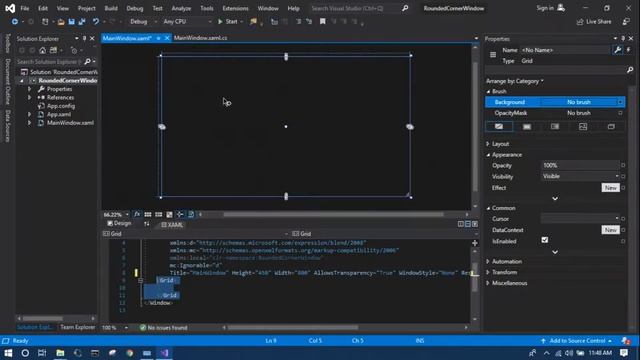Select horizontal split view icon
The width and height of the screenshot is (640, 360).
pos(468,224)
